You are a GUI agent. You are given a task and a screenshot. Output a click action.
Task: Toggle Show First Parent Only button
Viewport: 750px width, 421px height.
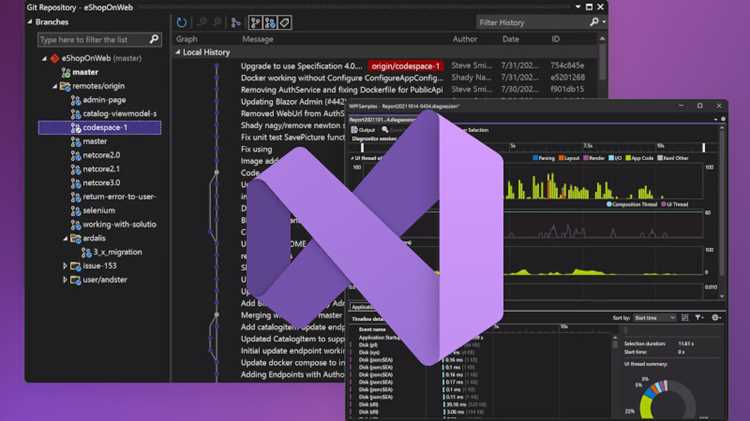pyautogui.click(x=255, y=22)
